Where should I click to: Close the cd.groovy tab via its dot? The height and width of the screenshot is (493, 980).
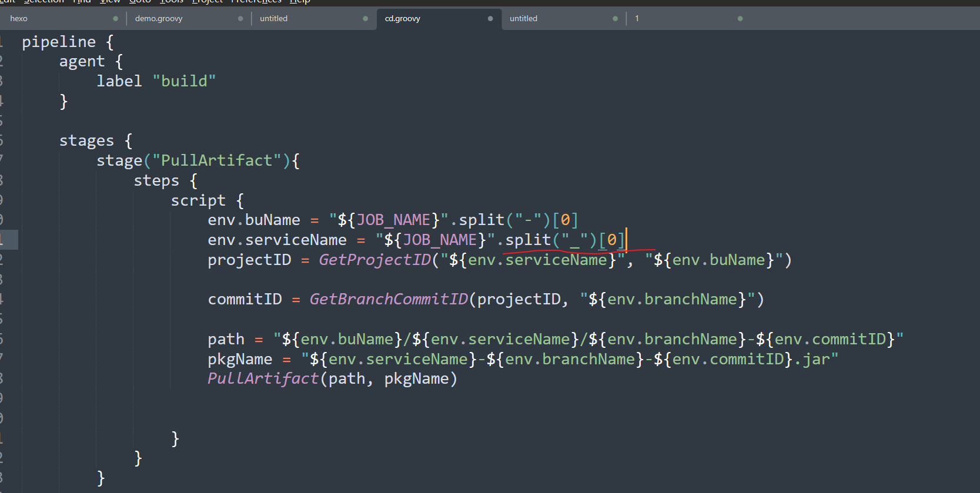click(x=490, y=19)
